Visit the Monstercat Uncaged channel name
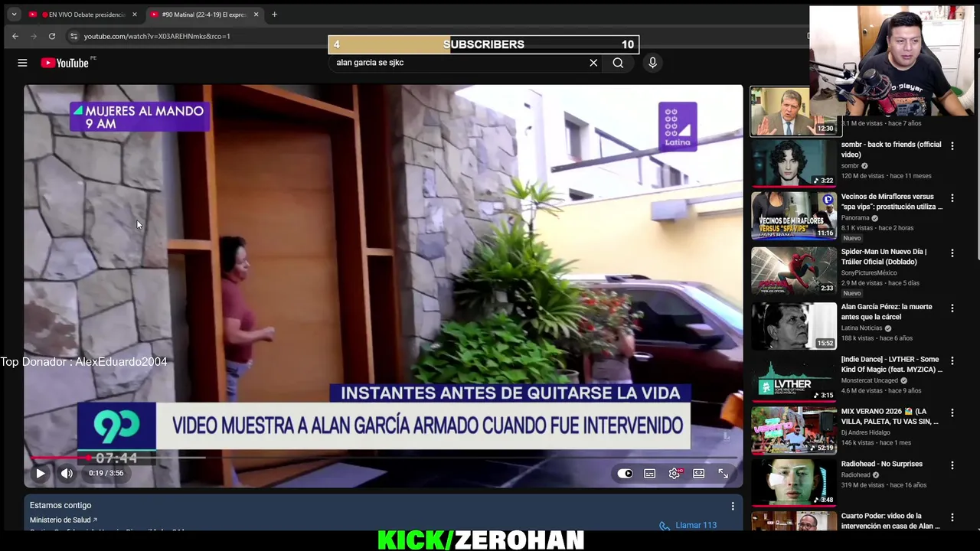980x551 pixels. coord(869,380)
